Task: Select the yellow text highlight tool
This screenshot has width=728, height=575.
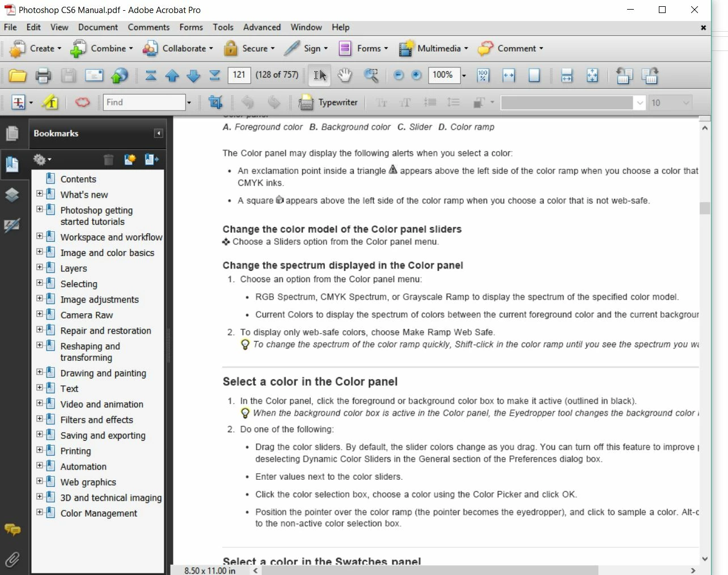Action: pyautogui.click(x=50, y=102)
